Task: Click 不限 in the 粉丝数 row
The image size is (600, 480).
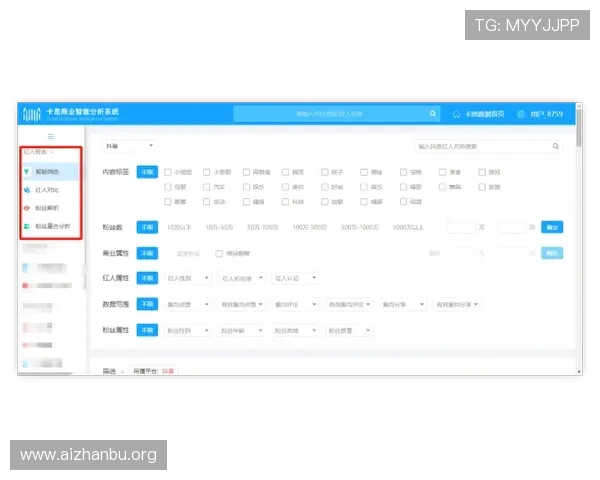Action: pos(147,227)
